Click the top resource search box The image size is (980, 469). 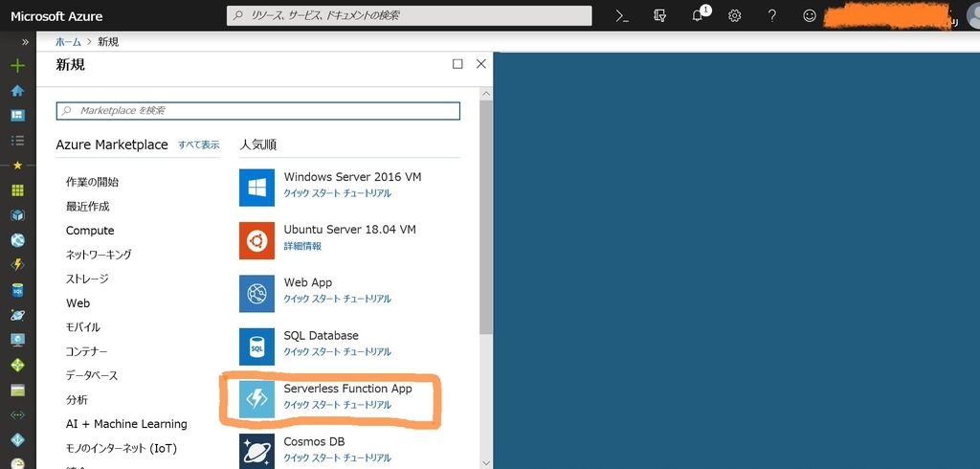point(410,15)
